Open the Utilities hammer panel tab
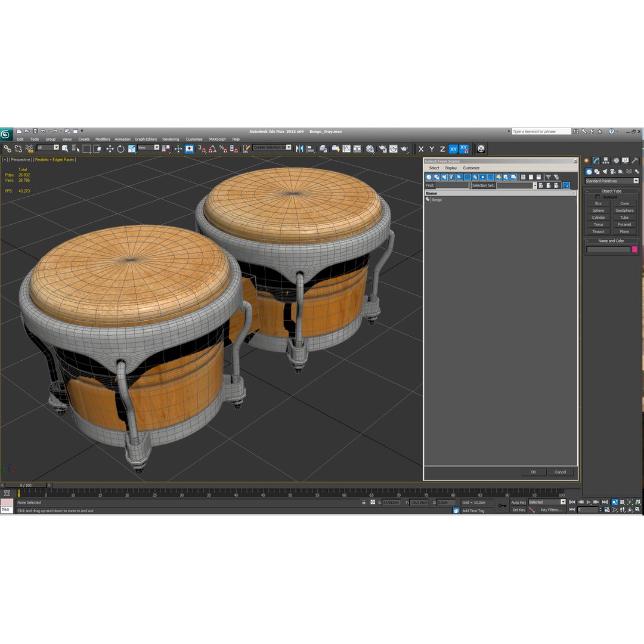 coord(635,160)
